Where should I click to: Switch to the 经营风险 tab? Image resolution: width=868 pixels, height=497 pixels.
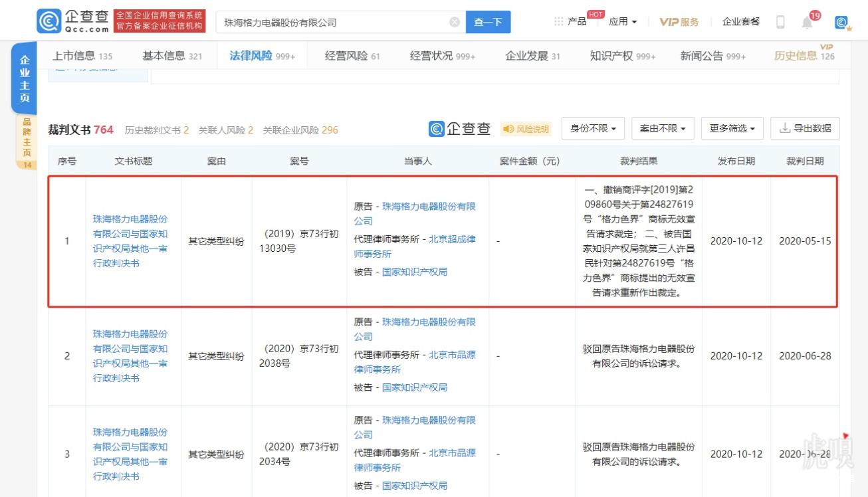click(352, 56)
